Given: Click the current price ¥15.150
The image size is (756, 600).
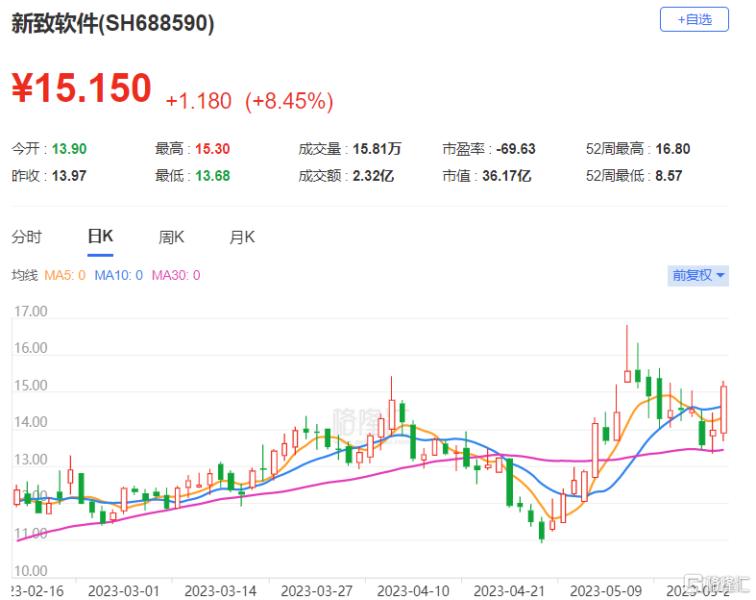Looking at the screenshot, I should click(x=81, y=88).
